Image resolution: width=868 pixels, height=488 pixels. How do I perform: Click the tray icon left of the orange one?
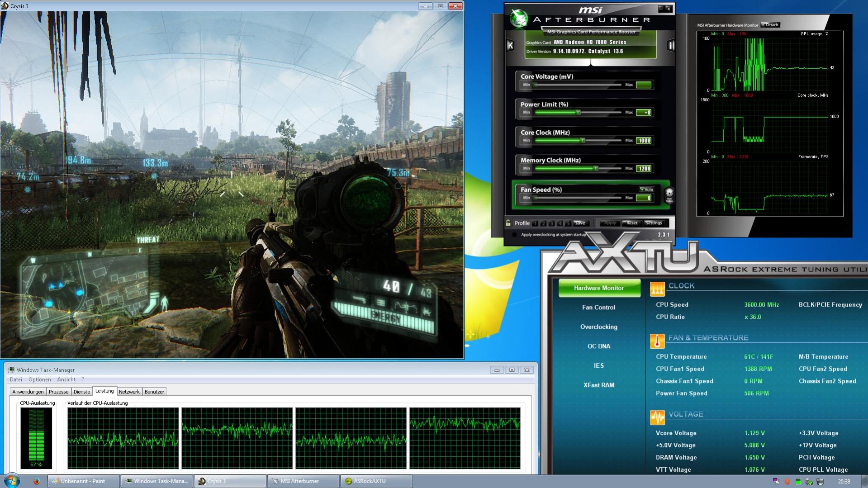coord(776,482)
